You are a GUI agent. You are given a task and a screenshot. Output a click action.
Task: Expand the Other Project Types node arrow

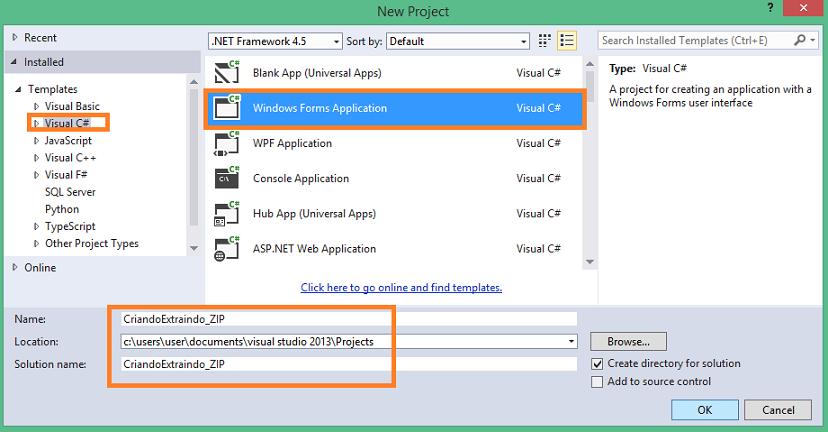tap(36, 243)
